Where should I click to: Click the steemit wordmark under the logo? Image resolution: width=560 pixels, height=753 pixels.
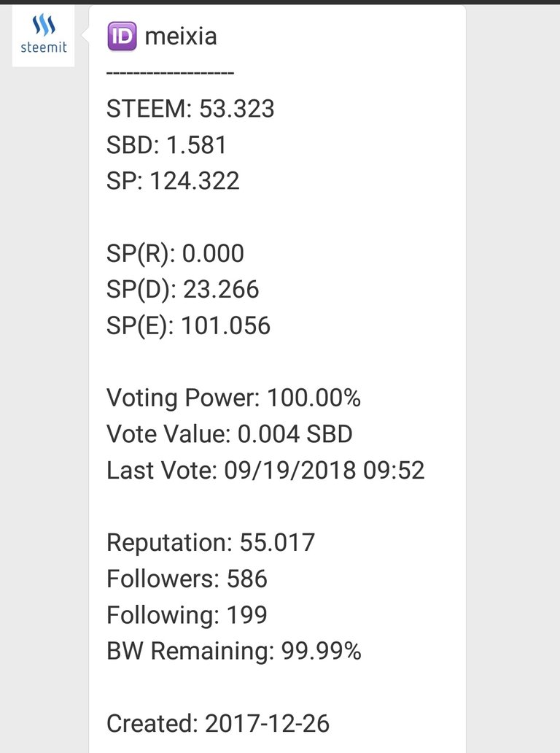click(x=44, y=47)
